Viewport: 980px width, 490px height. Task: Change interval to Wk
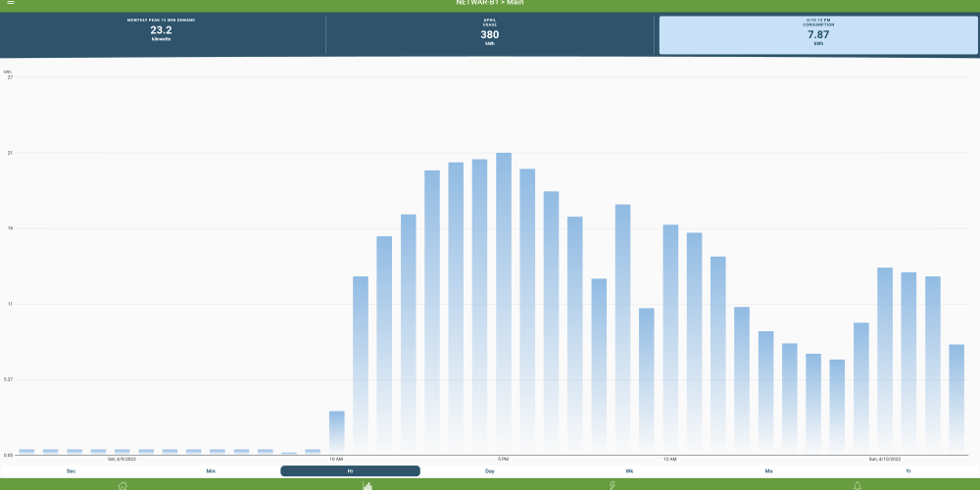[629, 471]
